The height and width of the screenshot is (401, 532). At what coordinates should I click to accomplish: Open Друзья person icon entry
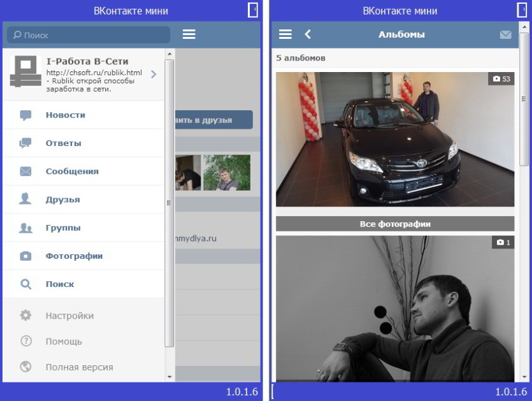[83, 200]
